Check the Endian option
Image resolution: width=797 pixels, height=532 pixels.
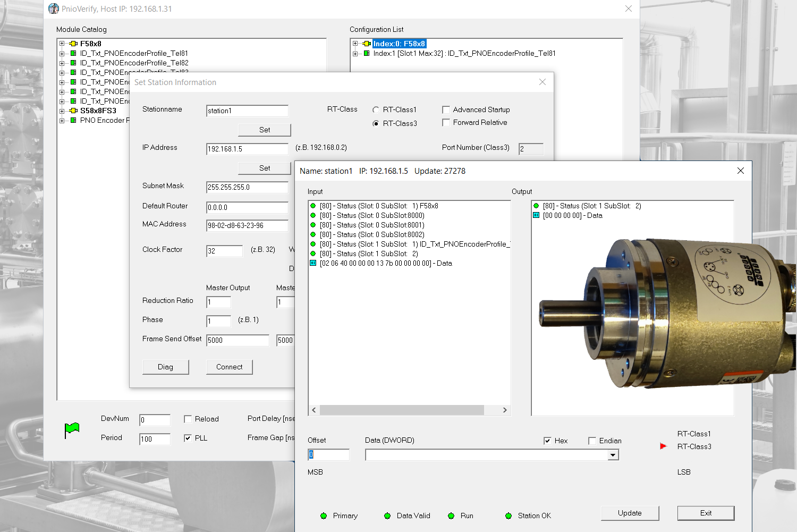pos(592,441)
